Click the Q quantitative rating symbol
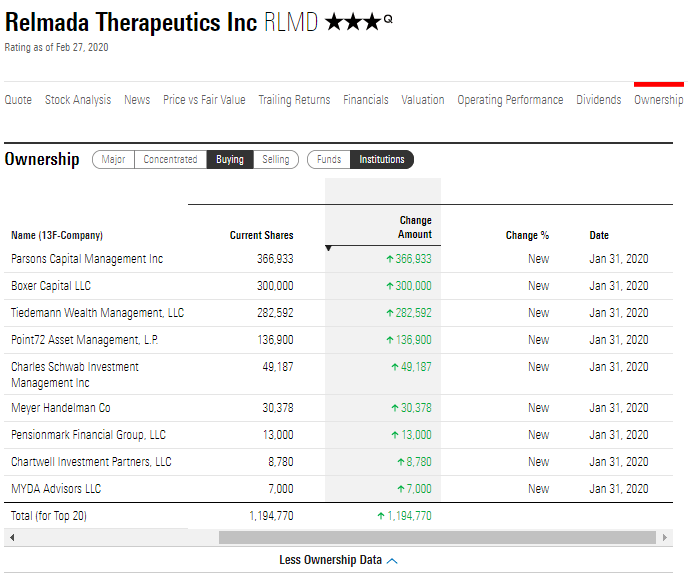The height and width of the screenshot is (582, 688). pos(388,19)
